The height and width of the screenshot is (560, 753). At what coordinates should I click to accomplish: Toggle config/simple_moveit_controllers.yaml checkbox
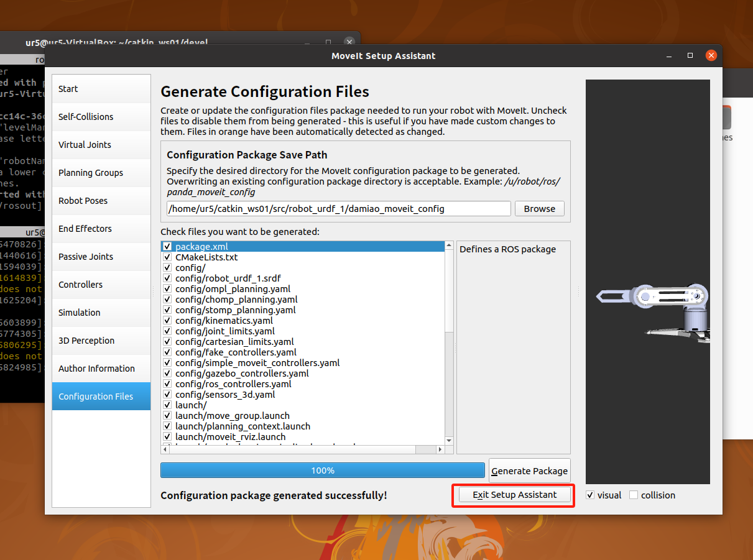pyautogui.click(x=167, y=363)
